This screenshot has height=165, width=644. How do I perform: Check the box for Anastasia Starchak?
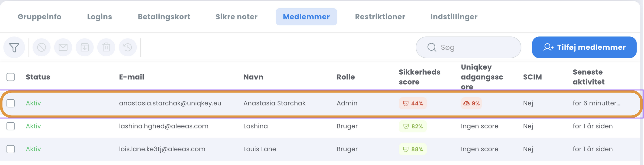point(10,103)
